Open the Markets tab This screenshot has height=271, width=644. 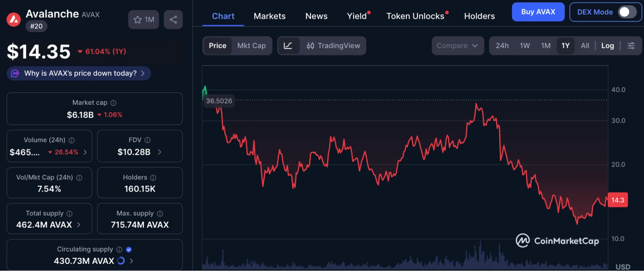pyautogui.click(x=269, y=16)
